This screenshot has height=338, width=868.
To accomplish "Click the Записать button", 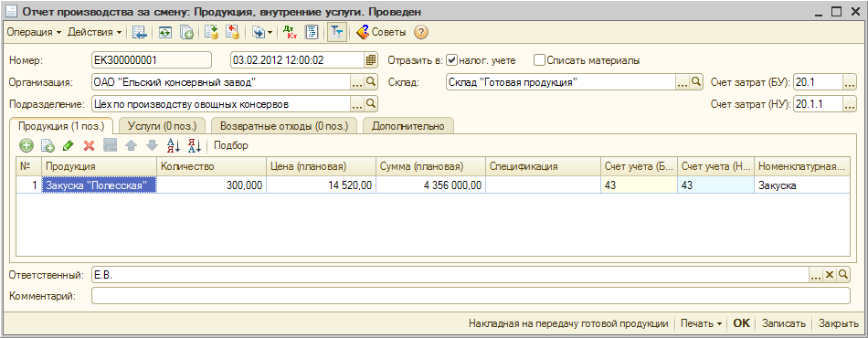I will [x=783, y=323].
